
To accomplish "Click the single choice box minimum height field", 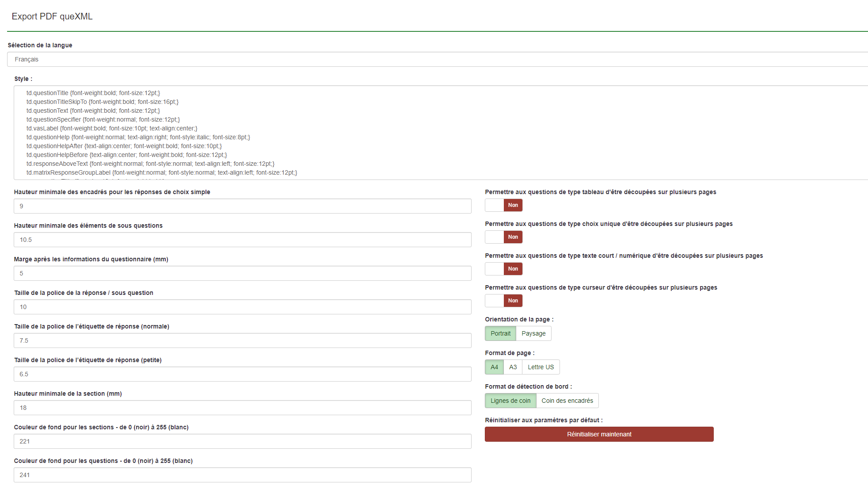I will click(242, 206).
